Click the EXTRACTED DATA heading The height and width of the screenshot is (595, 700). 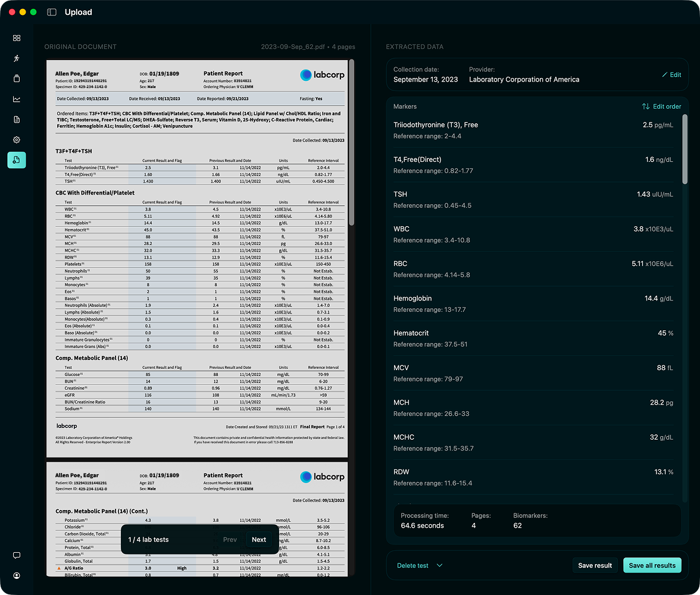coord(415,46)
